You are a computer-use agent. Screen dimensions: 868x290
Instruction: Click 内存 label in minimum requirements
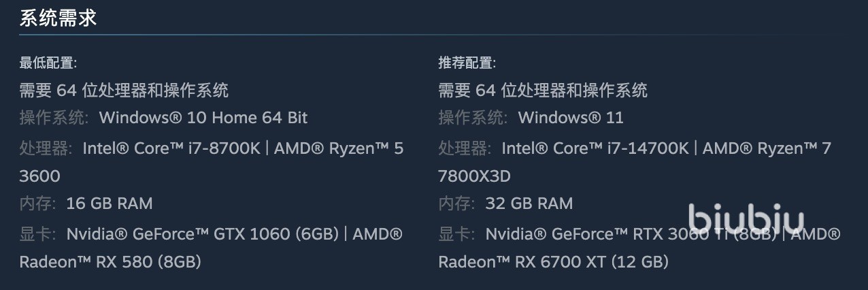point(37,203)
